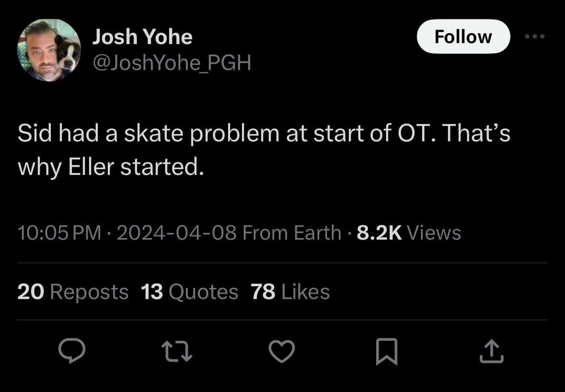Like the tweet with the heart icon

tap(282, 351)
